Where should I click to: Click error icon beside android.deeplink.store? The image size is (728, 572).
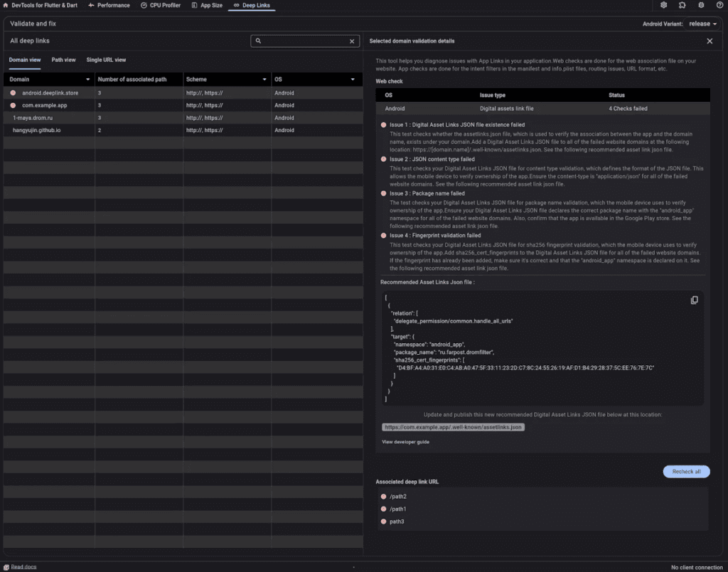tap(13, 93)
